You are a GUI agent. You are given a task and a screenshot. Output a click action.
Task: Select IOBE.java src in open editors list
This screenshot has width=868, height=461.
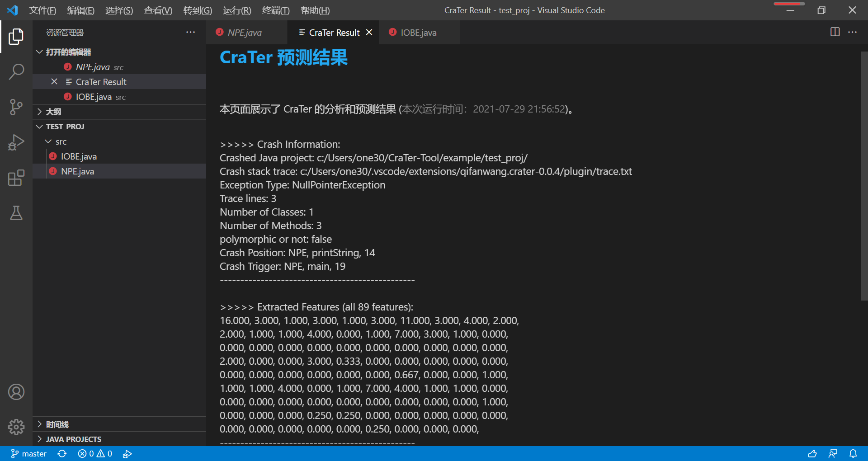(119, 97)
